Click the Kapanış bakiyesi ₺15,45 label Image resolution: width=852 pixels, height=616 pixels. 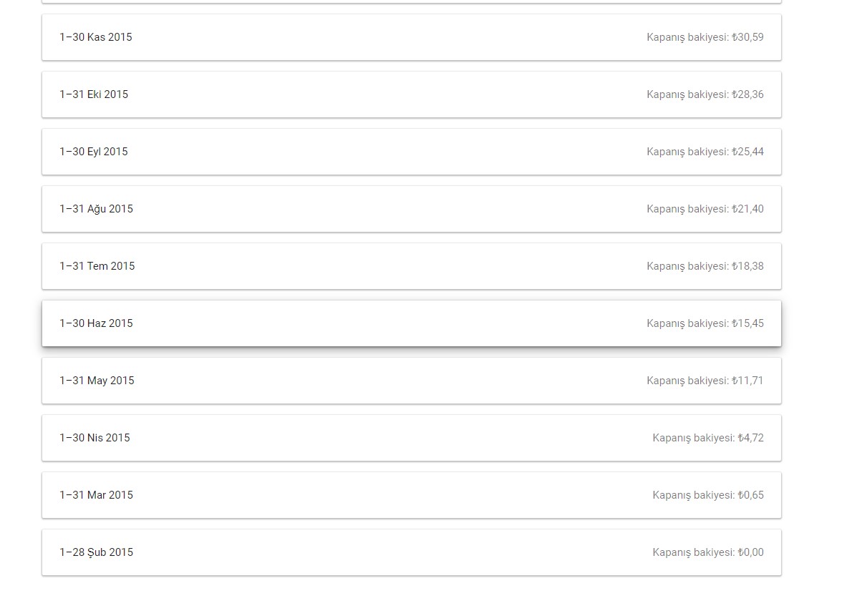point(705,323)
